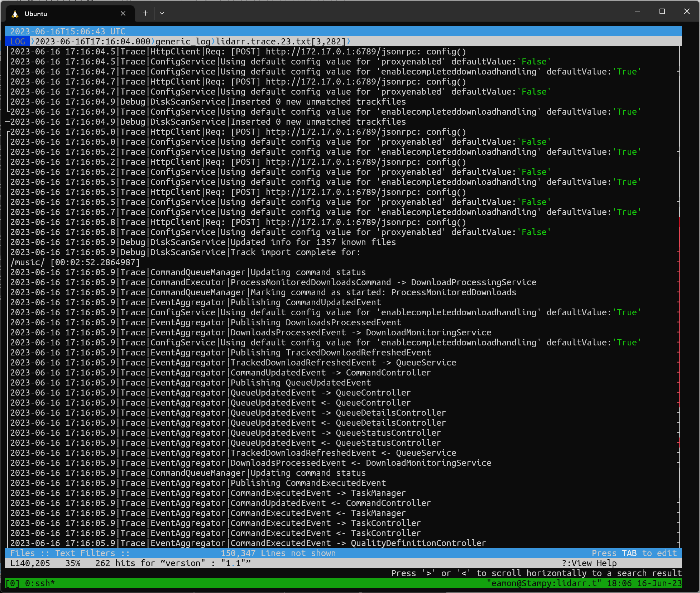This screenshot has height=593, width=700.
Task: Click the L140,205 line position indicator
Action: [x=30, y=563]
